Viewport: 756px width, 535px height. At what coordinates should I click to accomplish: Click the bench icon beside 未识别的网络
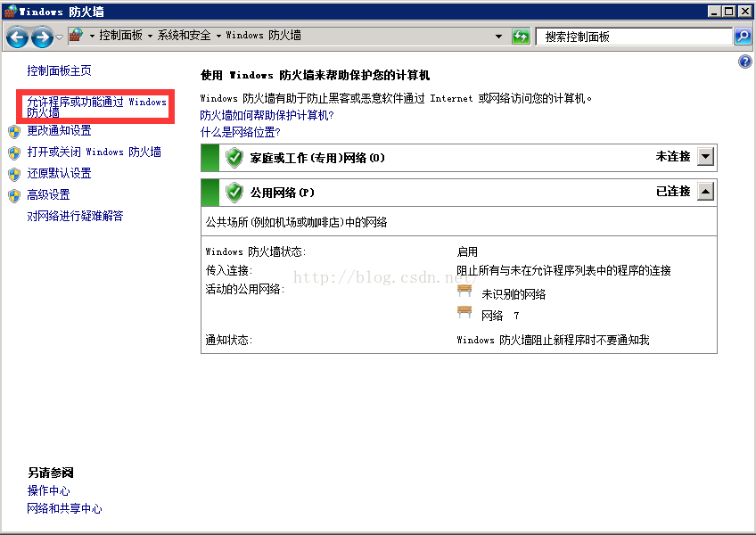pyautogui.click(x=464, y=291)
